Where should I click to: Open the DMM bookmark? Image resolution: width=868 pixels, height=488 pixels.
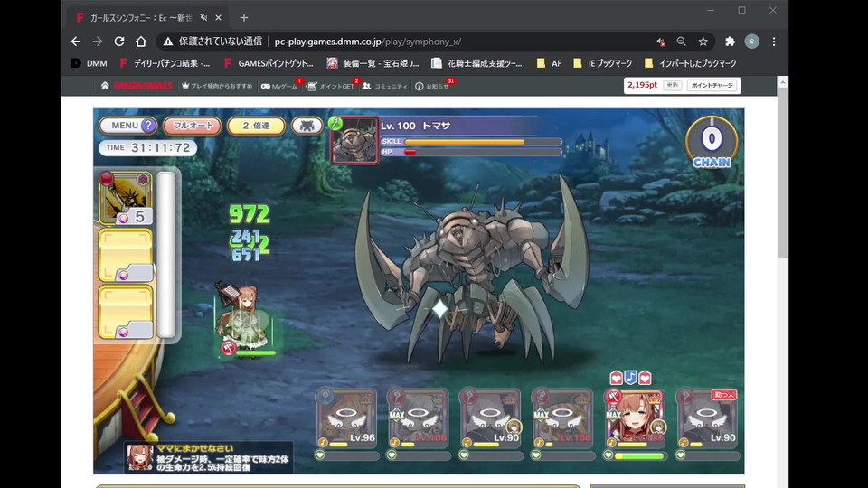click(x=90, y=63)
